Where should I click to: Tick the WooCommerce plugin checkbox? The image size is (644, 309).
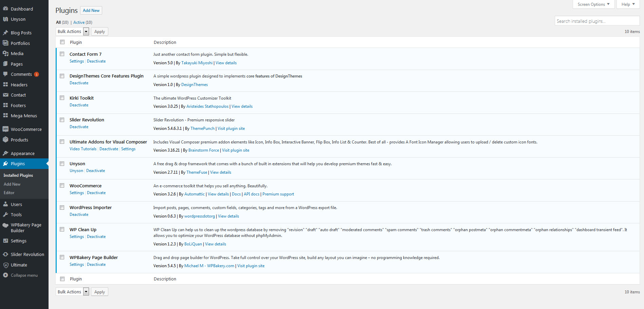62,186
